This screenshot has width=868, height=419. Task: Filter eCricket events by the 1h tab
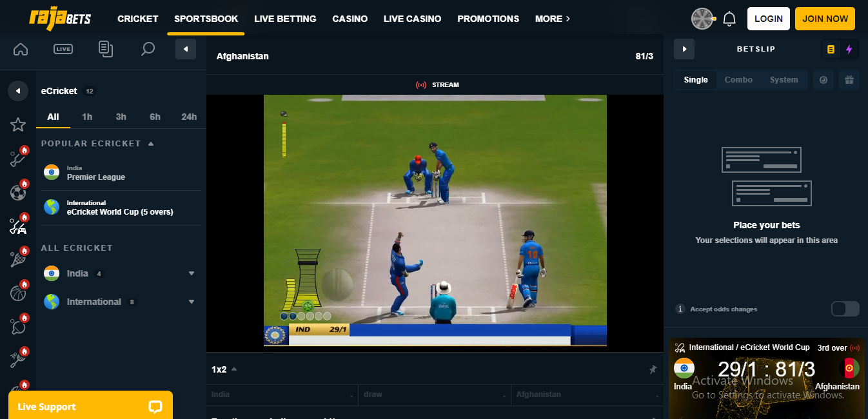(x=87, y=117)
